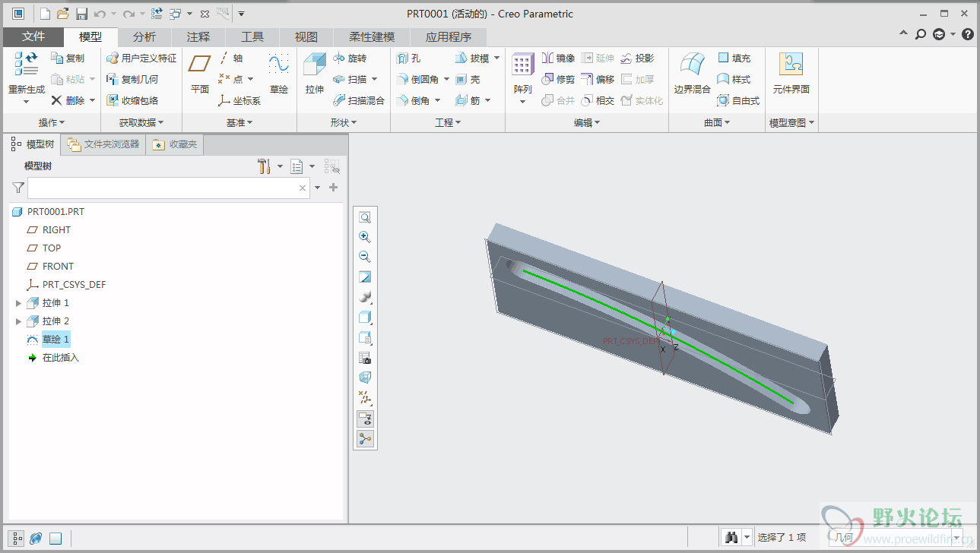Click the Open folder icon in quick access toolbar
This screenshot has width=980, height=553.
63,14
